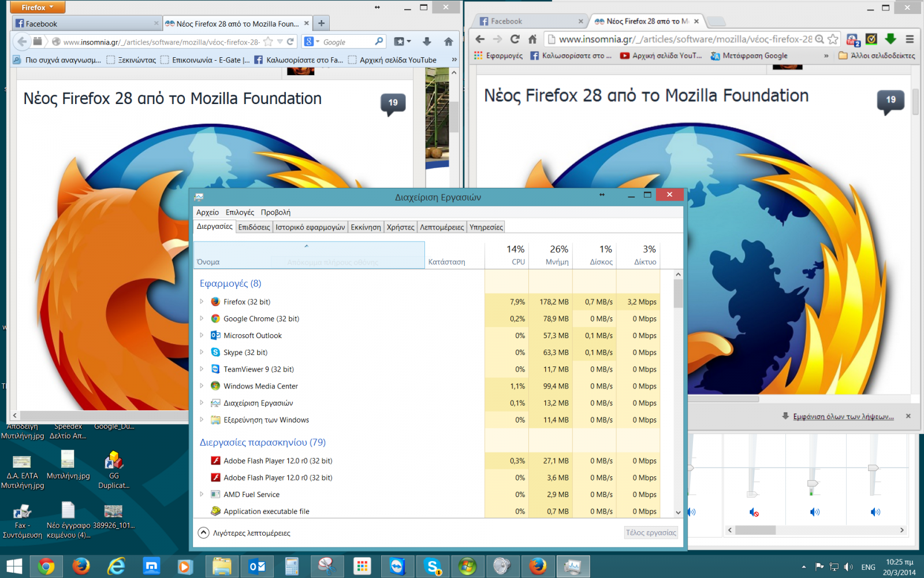
Task: Expand the TeamViewer 9 (32 bit) row
Action: 202,369
